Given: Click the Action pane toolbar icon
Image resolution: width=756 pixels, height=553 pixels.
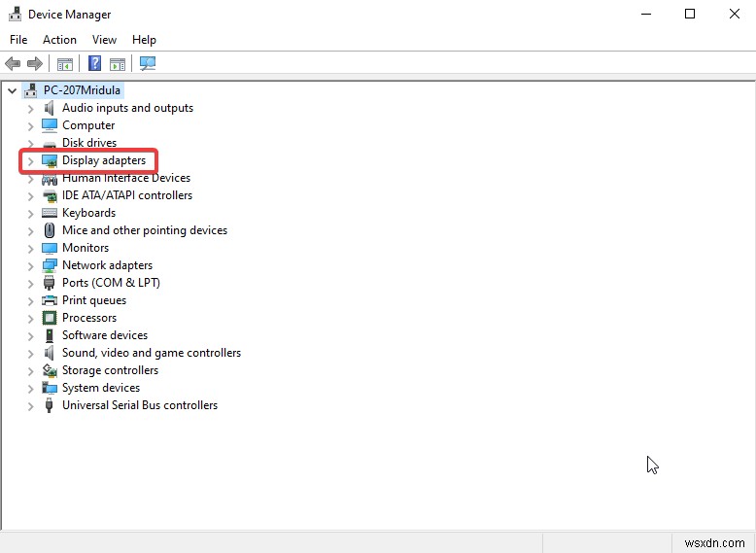Looking at the screenshot, I should click(x=118, y=63).
